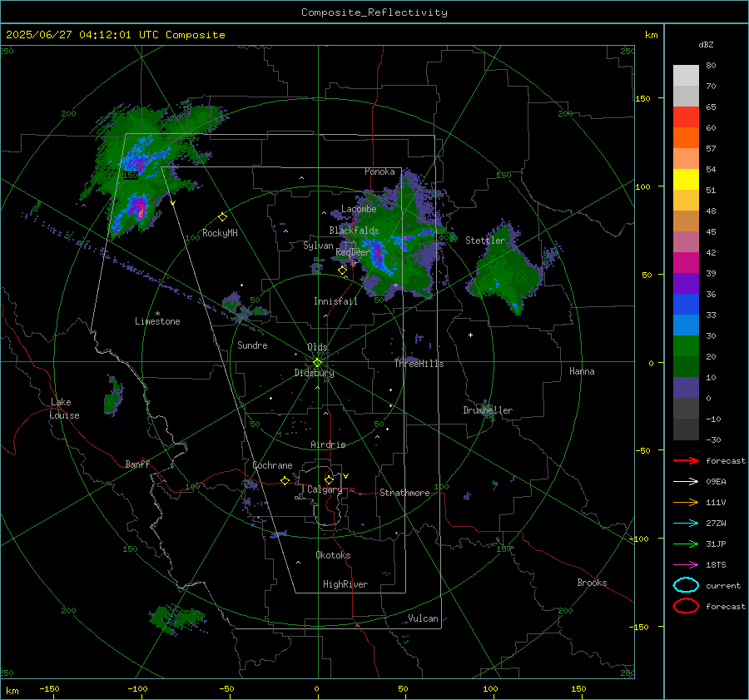Click the yellow diamond marker below RedDeer
Image resolution: width=749 pixels, height=700 pixels.
pyautogui.click(x=342, y=271)
